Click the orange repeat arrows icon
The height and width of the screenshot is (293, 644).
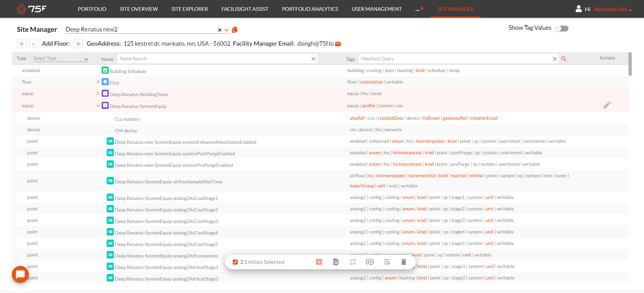[353, 262]
